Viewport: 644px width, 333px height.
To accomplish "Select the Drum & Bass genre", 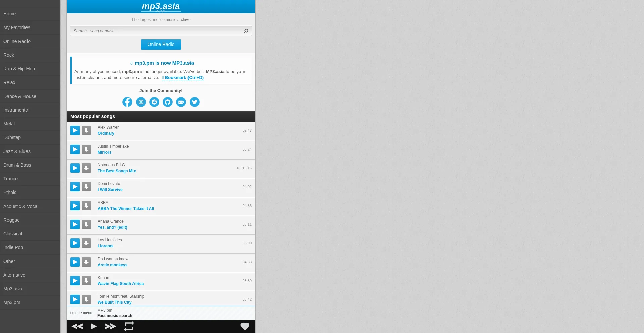I will [30, 165].
